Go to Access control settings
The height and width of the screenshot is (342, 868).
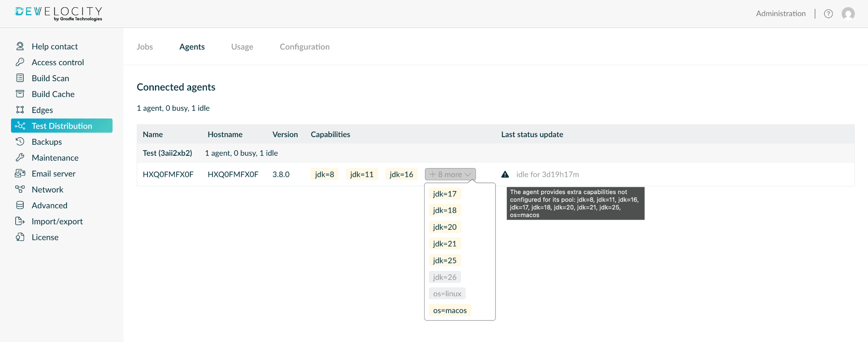pos(62,62)
